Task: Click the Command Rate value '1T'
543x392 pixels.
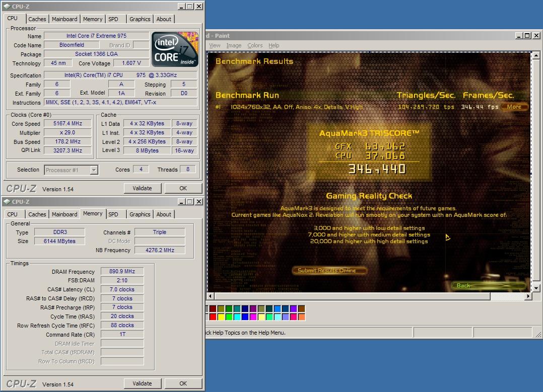Action: point(122,334)
